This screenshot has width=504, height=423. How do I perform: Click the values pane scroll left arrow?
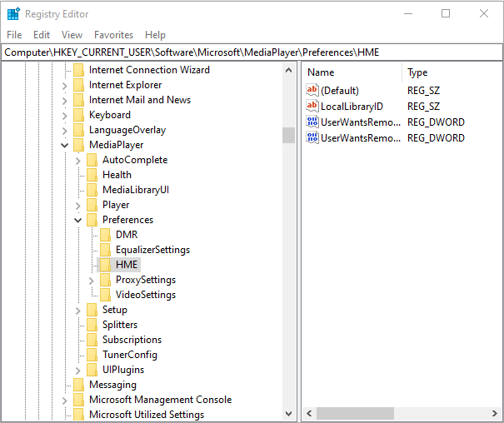(x=309, y=413)
